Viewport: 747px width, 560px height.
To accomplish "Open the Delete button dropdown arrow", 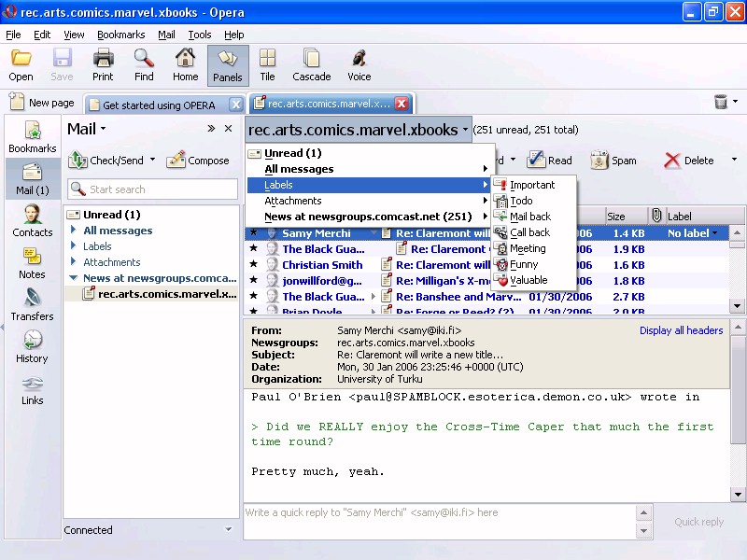I will (734, 161).
